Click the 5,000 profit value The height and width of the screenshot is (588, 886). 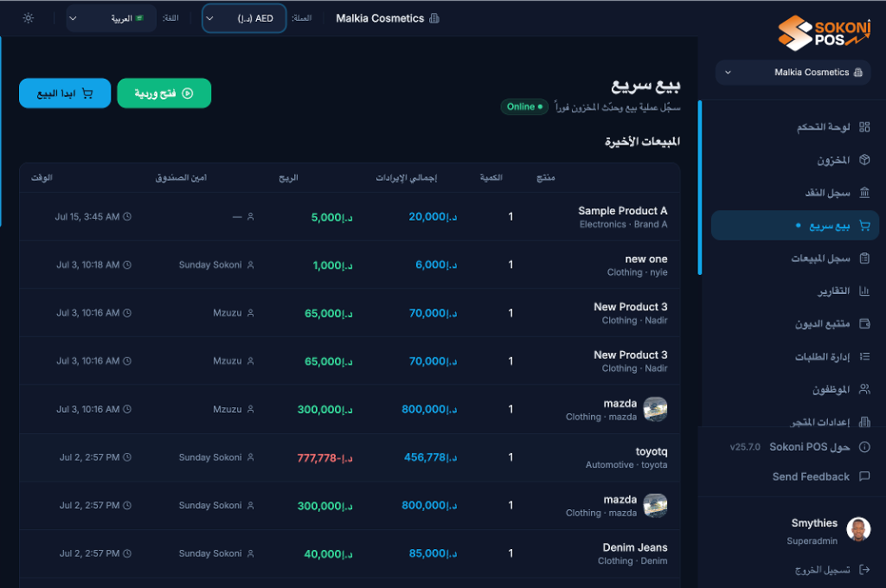331,217
